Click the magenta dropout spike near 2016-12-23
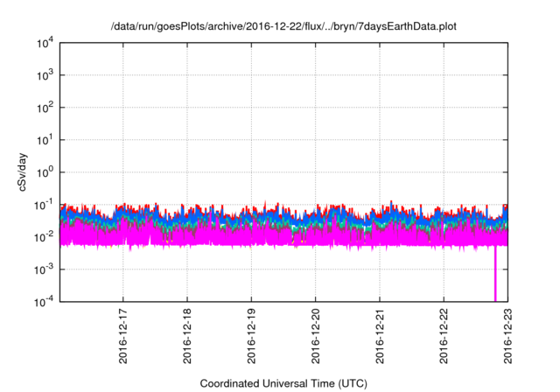This screenshot has height=392, width=560. [495, 274]
